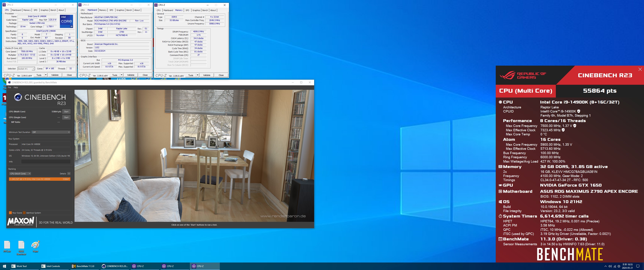Click CAS# Latency value 34.0 clocks
This screenshot has width=644, height=270.
(198, 38)
